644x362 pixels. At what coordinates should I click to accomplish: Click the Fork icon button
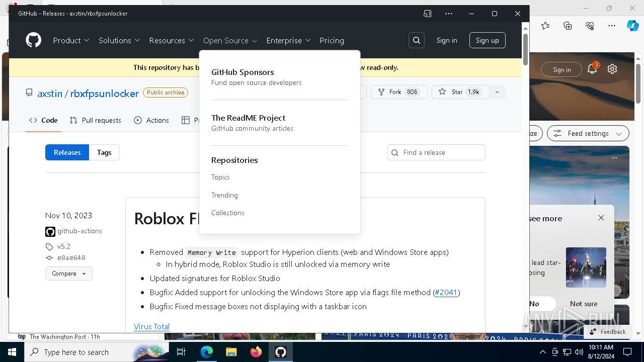point(399,92)
